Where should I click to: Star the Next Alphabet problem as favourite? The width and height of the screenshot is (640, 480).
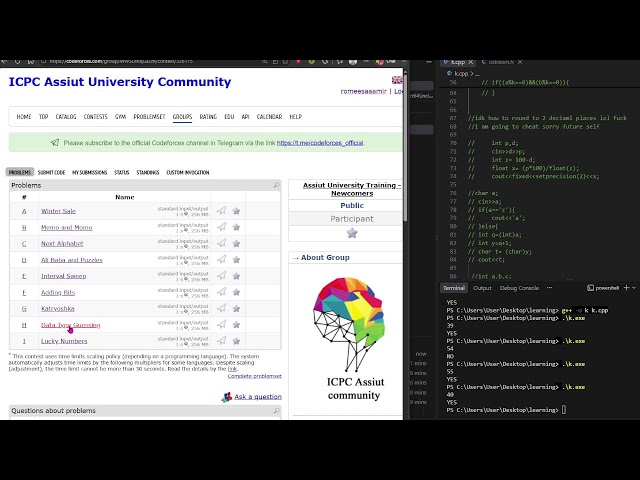(x=236, y=244)
